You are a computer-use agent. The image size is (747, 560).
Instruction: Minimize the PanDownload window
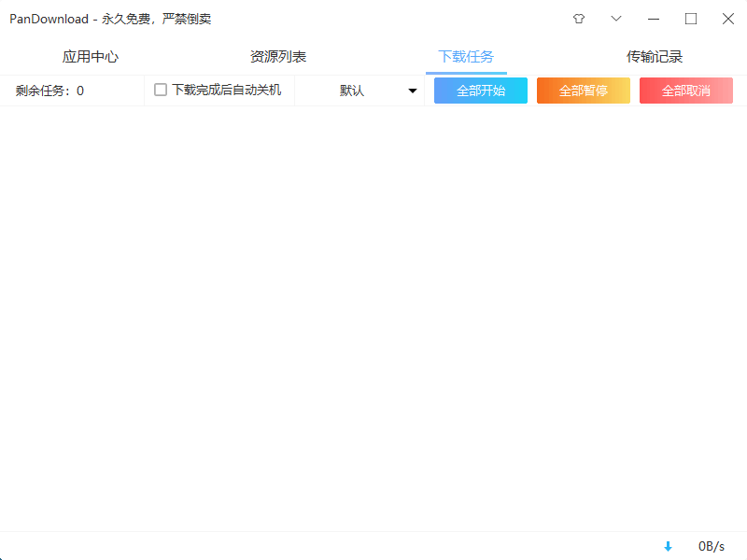[654, 19]
